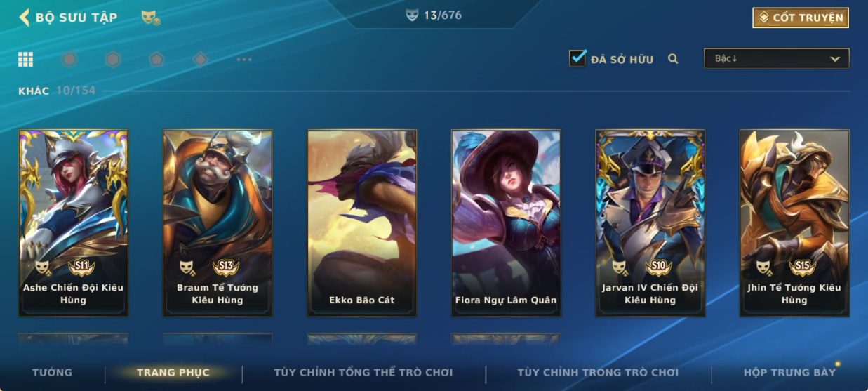Click the S11 badge on the Ashe skin

coord(81,267)
